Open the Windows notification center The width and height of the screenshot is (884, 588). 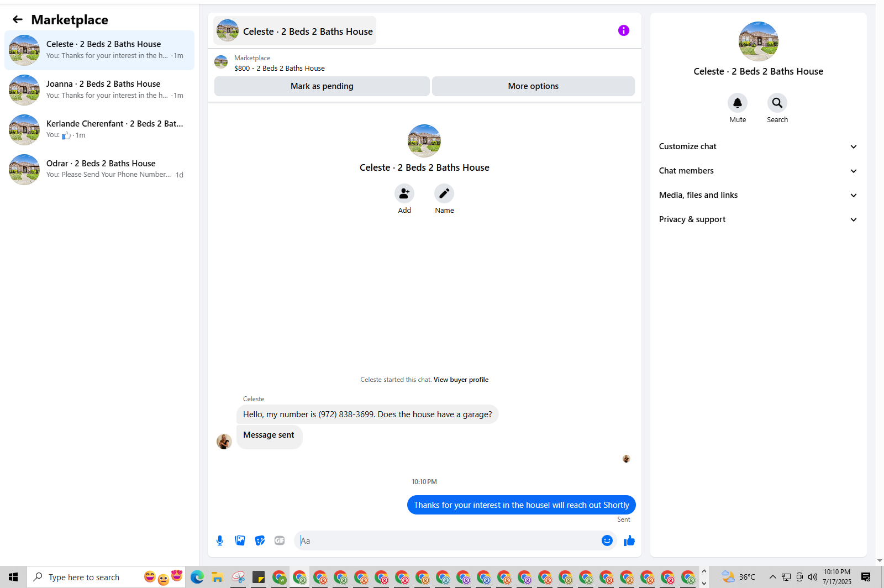pyautogui.click(x=866, y=577)
